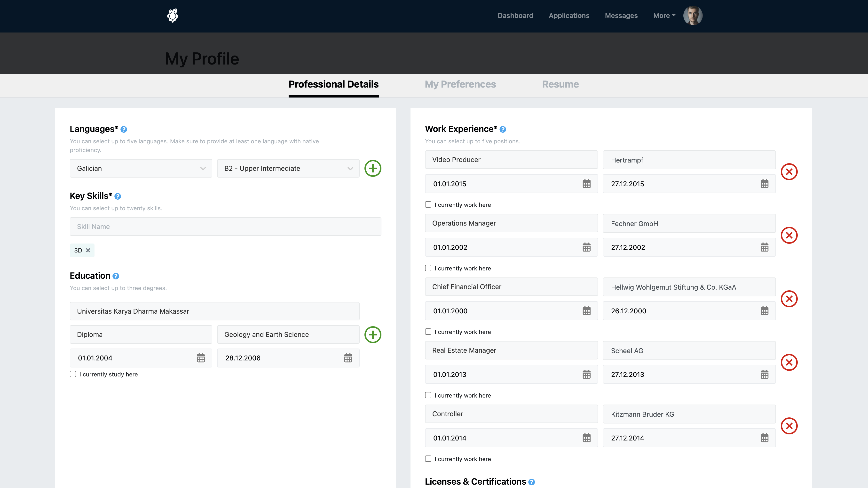The width and height of the screenshot is (868, 488).
Task: Edit the Operations Manager job title field
Action: click(511, 223)
